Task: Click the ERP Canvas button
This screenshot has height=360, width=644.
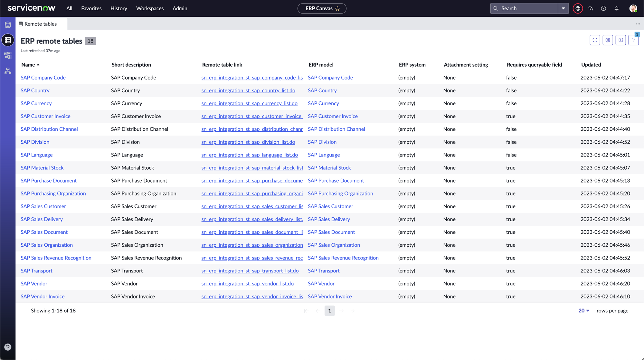Action: (x=322, y=9)
